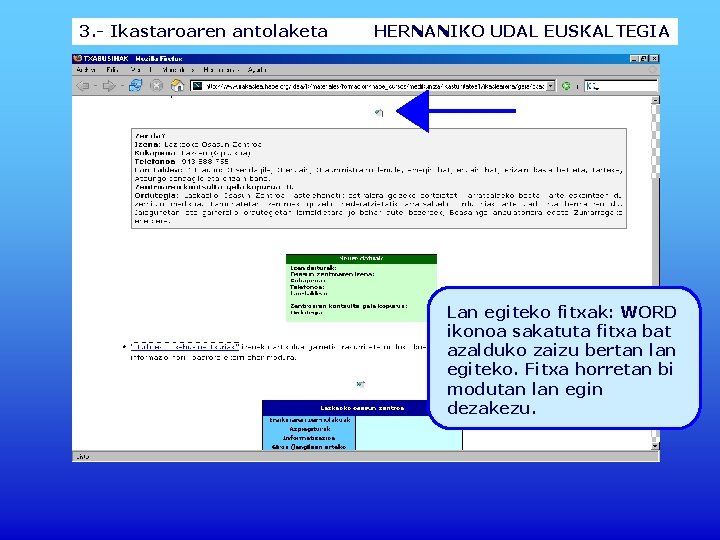Click the dark green header of the green table
720x540 pixels.
361,259
